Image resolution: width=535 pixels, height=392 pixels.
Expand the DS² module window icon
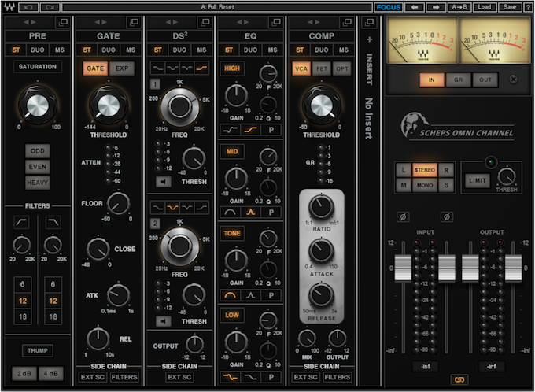(205, 22)
